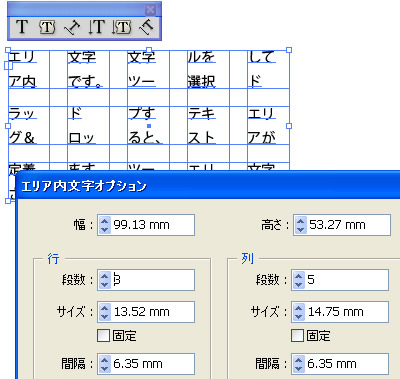Click the 幅 width field 99.13 mm
The width and height of the screenshot is (400, 379).
tap(146, 225)
